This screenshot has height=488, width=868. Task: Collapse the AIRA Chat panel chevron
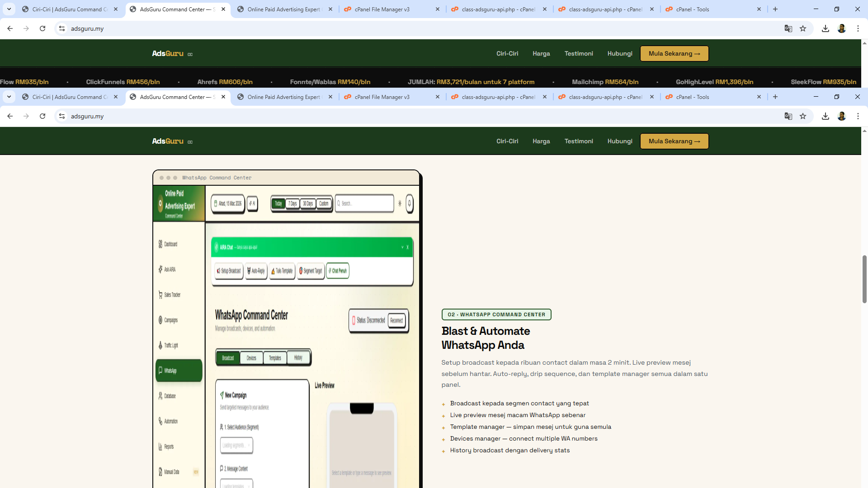coord(402,247)
